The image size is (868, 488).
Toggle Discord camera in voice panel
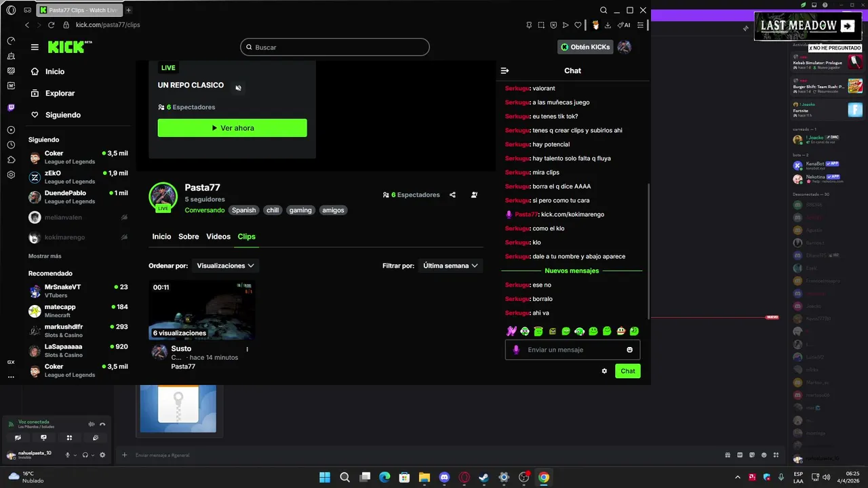click(x=18, y=438)
